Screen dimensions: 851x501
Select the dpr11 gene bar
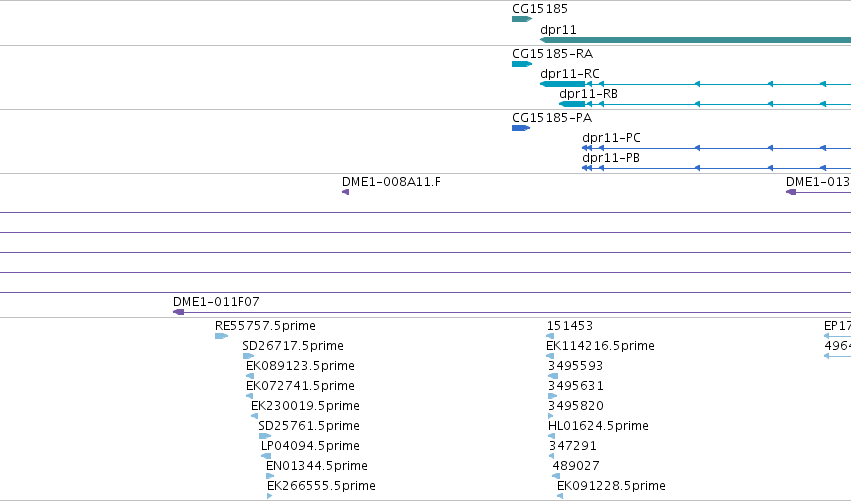695,40
